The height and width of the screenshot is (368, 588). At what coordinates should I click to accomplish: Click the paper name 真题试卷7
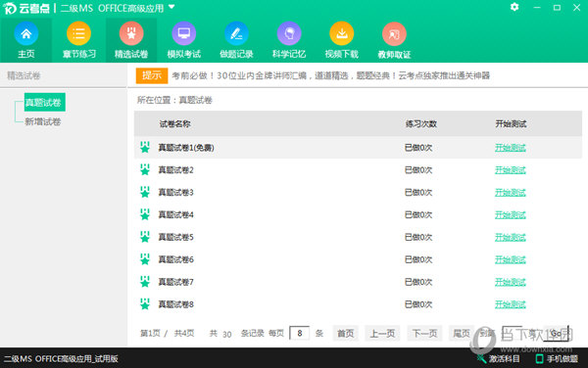coord(175,282)
